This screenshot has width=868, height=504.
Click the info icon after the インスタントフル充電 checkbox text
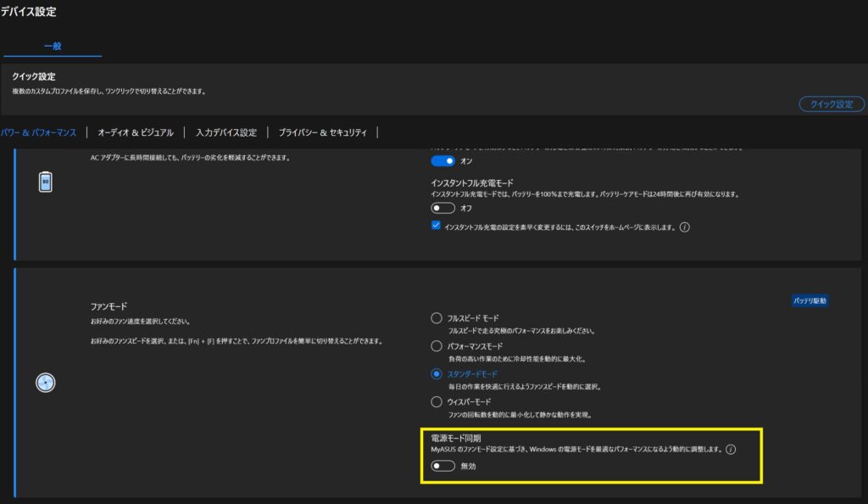687,227
